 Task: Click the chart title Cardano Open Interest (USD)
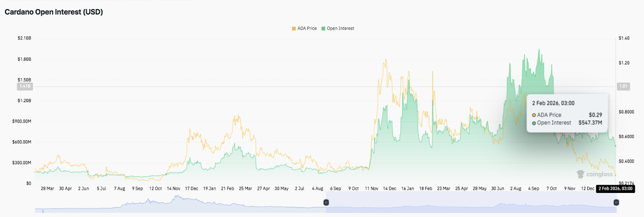coord(54,12)
